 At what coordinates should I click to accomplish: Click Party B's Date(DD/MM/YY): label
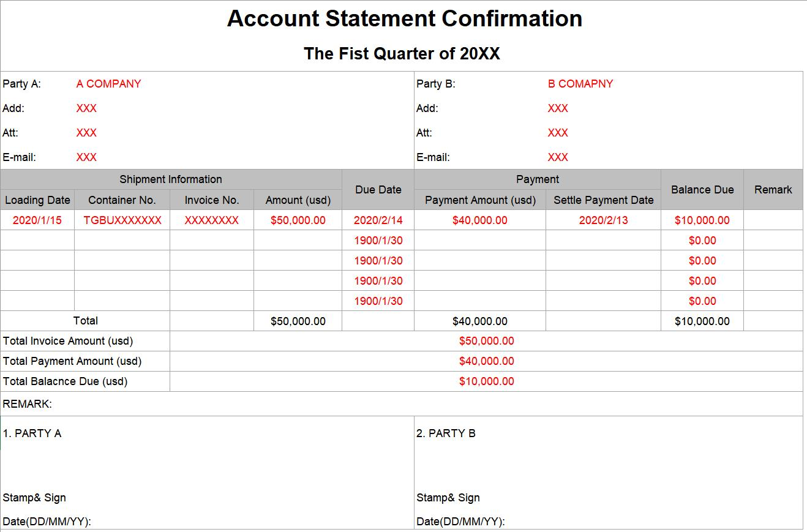[461, 522]
